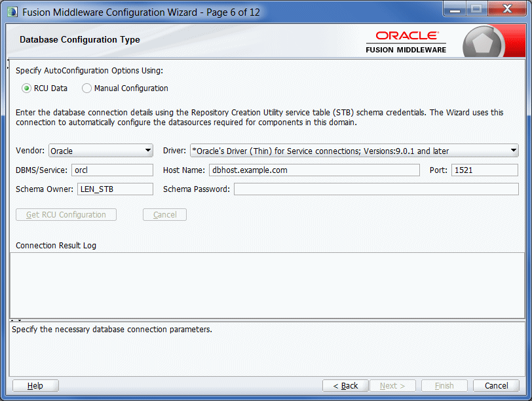Viewport: 532px width, 401px height.
Task: Click Get RCU Configuration button
Action: [x=66, y=215]
